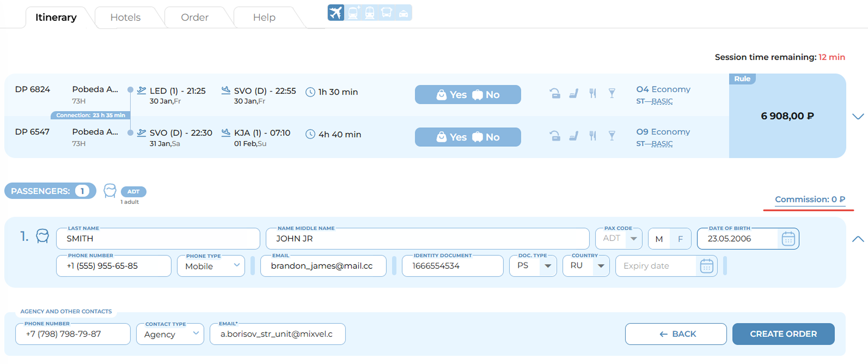Click meal icon on DP 6824 flight
The image size is (868, 364).
[x=592, y=93]
